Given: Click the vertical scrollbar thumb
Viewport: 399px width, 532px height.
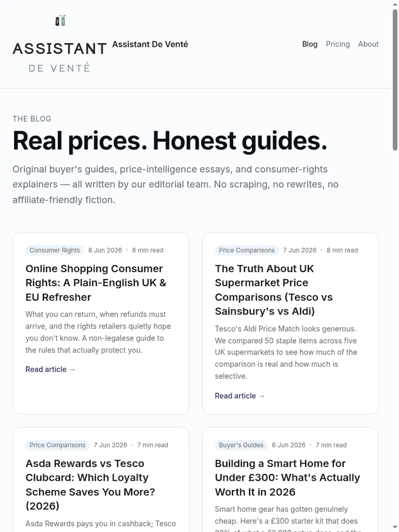Looking at the screenshot, I should click(x=395, y=80).
